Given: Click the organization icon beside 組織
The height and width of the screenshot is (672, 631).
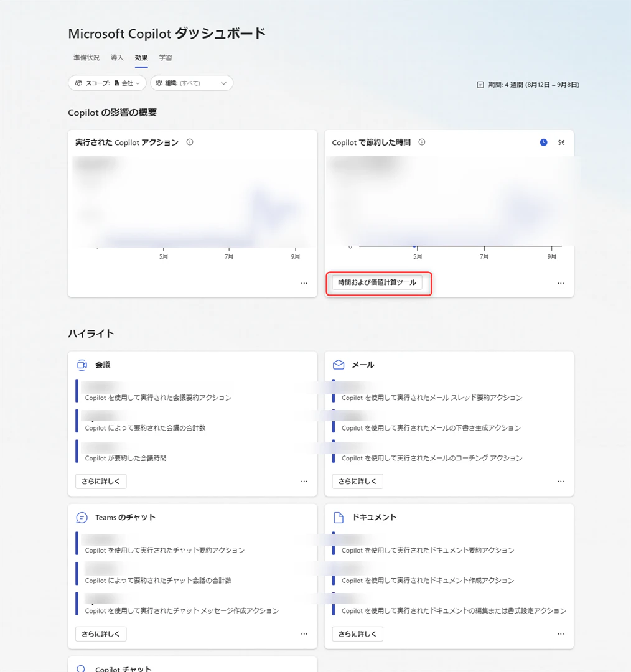Looking at the screenshot, I should click(x=159, y=83).
